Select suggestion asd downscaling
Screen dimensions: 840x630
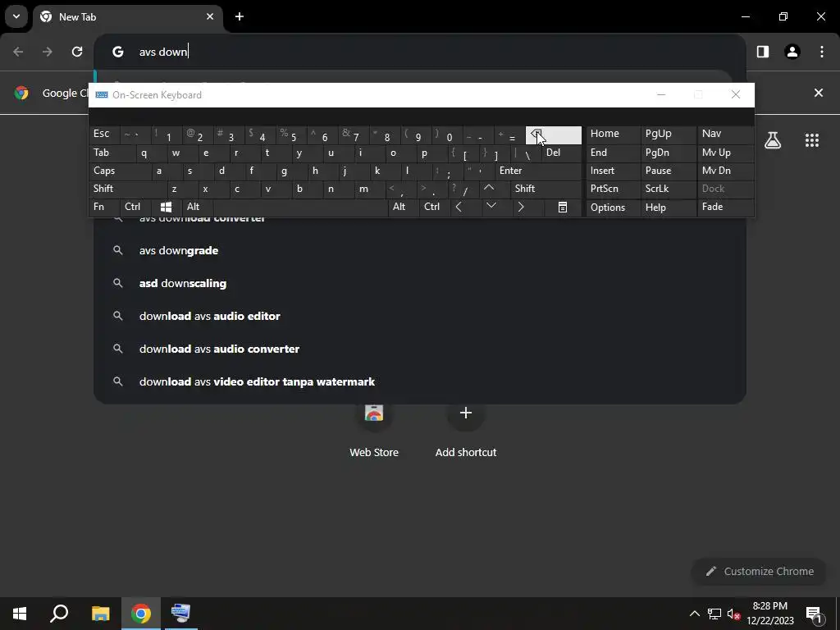(x=419, y=283)
